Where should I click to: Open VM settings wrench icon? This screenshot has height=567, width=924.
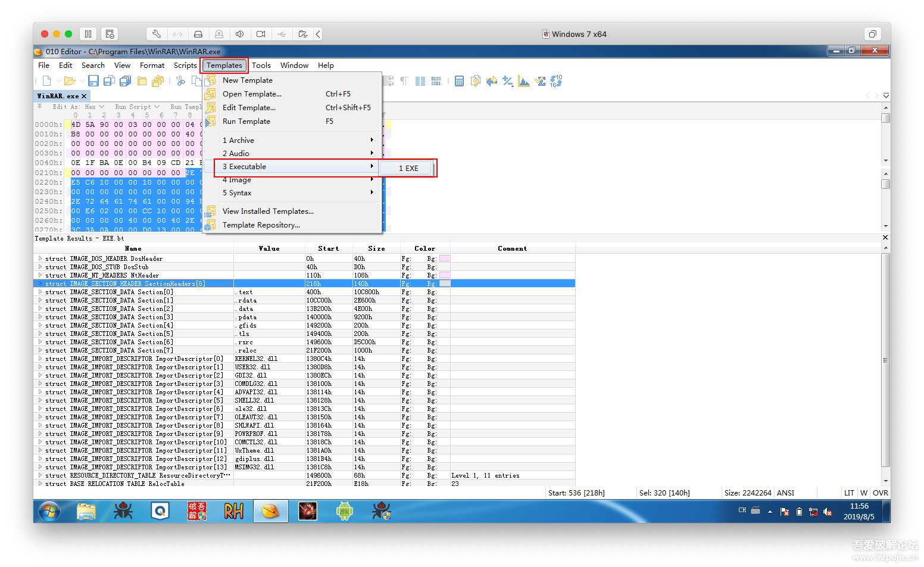coord(157,34)
